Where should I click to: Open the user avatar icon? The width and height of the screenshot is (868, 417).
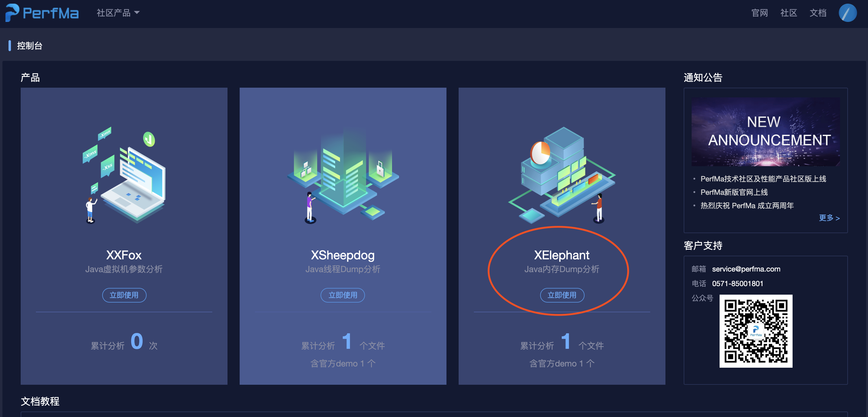click(x=847, y=13)
